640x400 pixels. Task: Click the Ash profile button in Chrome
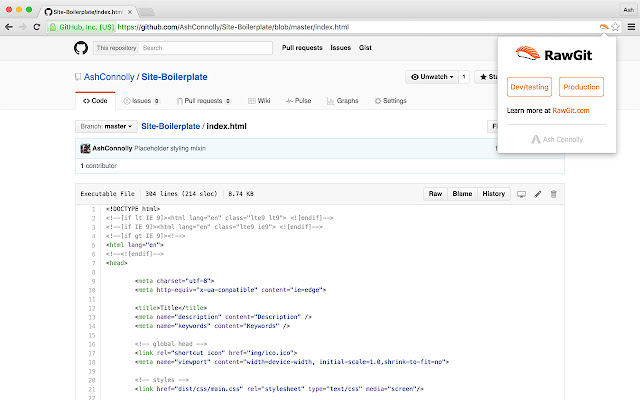[628, 10]
